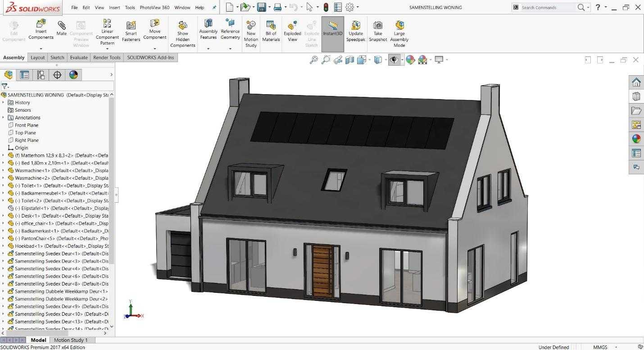Screen dimensions: 644x350
Task: Open the Insert menu
Action: tap(114, 8)
